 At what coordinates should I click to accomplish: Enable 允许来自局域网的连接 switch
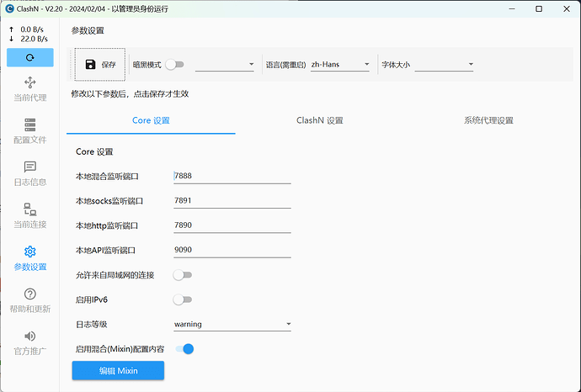(x=183, y=275)
